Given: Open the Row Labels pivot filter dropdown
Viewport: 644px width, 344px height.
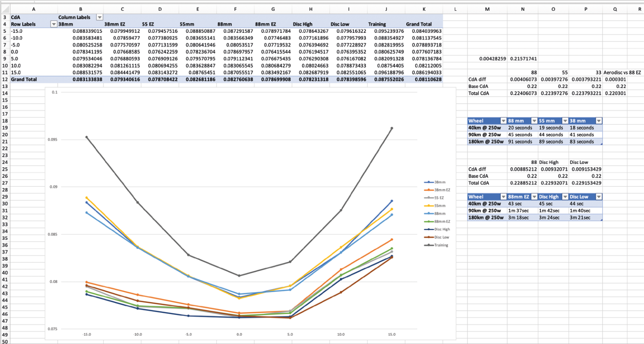Looking at the screenshot, I should (x=54, y=24).
